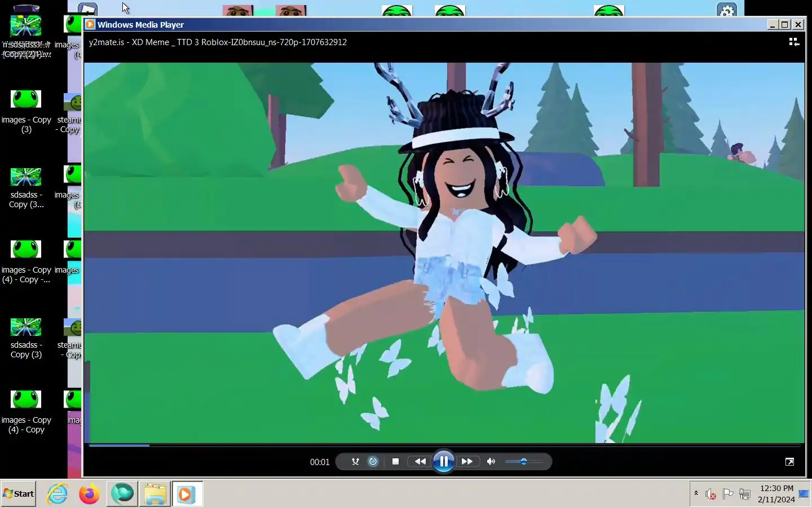Open the Action Center flag icon
The height and width of the screenshot is (508, 812).
pos(728,494)
